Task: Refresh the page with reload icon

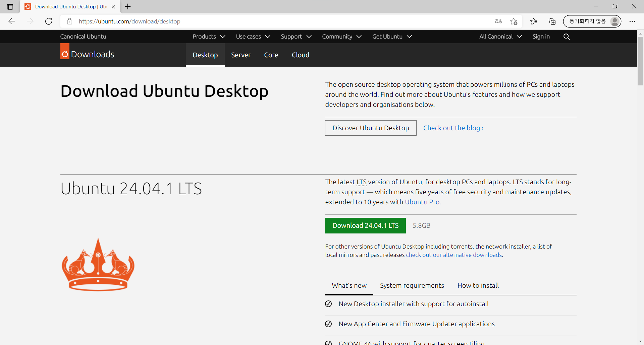Action: pos(49,21)
